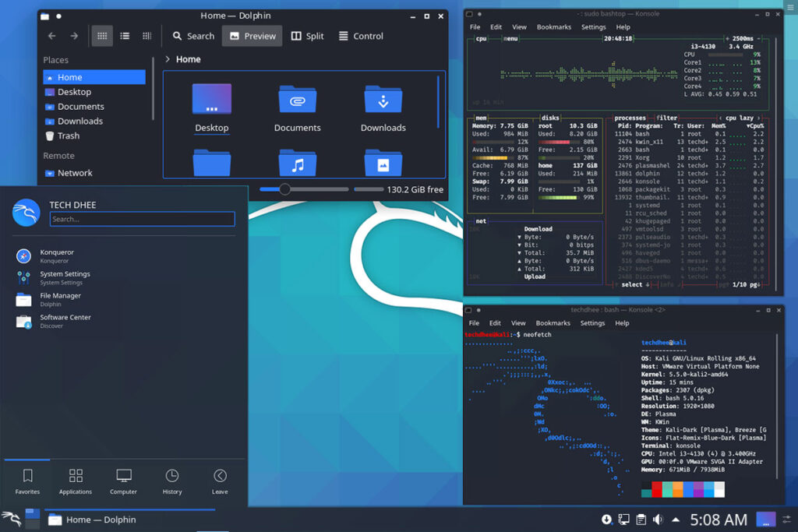Toggle Split view in Dolphin
Image resolution: width=798 pixels, height=532 pixels.
click(307, 36)
